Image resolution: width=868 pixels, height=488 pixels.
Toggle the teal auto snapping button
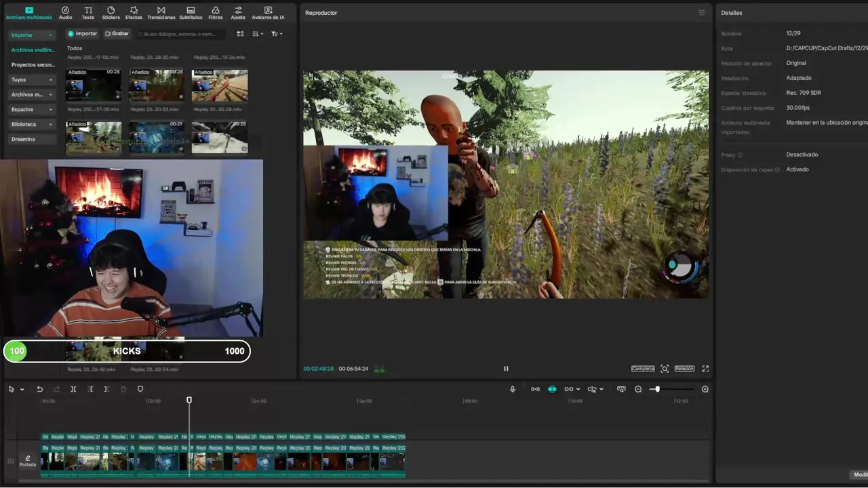pyautogui.click(x=552, y=389)
